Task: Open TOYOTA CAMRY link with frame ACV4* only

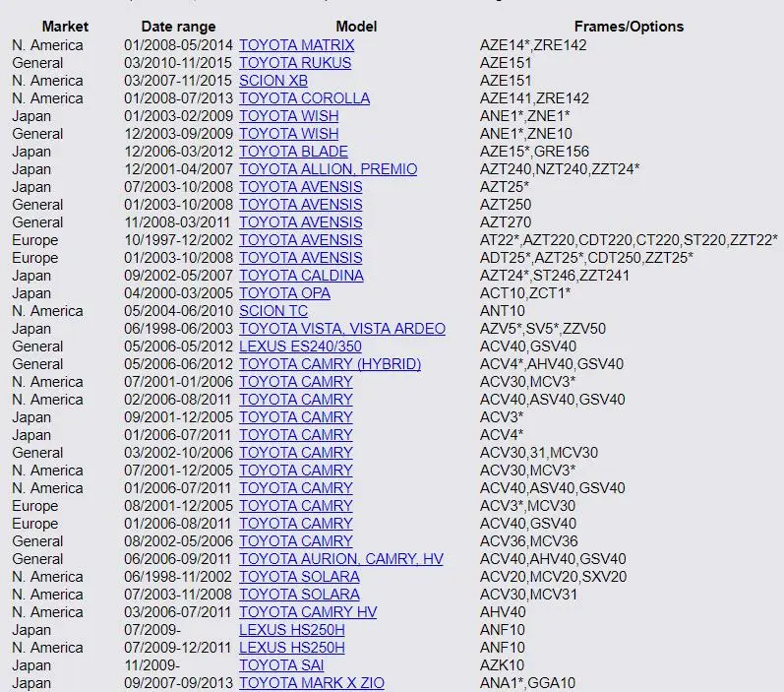Action: [x=296, y=435]
